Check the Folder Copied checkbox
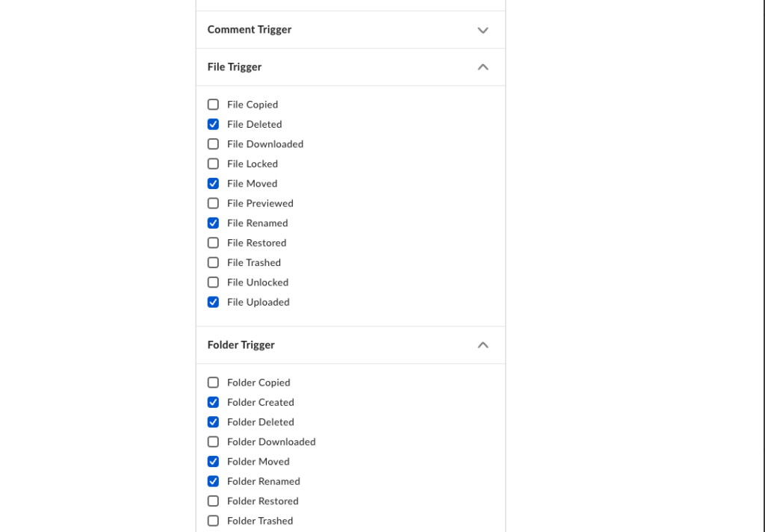The height and width of the screenshot is (532, 765). point(214,383)
